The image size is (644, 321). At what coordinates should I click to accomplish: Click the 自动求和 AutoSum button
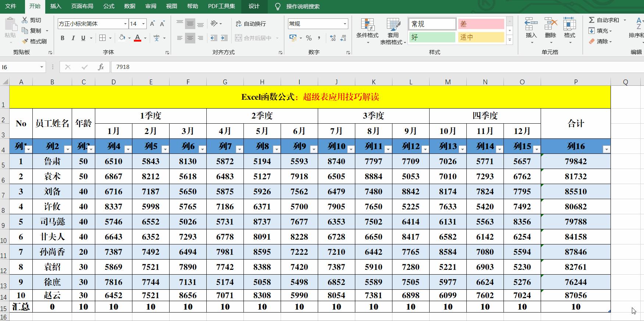point(604,20)
